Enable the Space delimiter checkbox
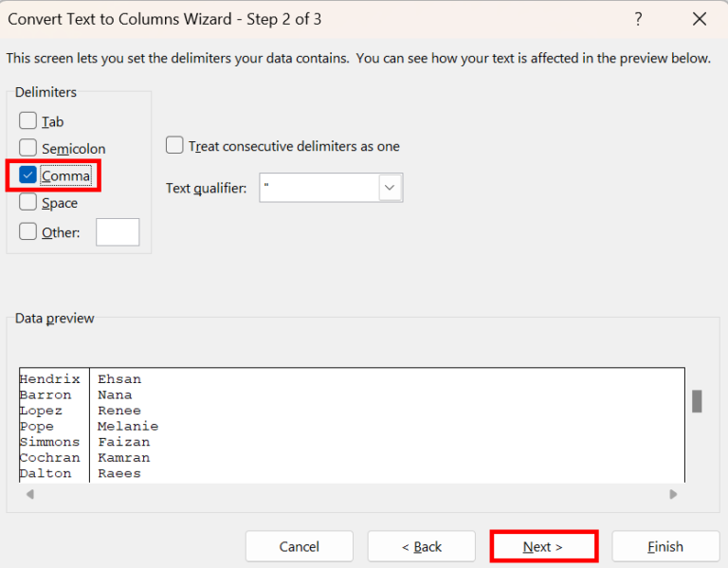Viewport: 728px width, 568px height. [x=28, y=203]
